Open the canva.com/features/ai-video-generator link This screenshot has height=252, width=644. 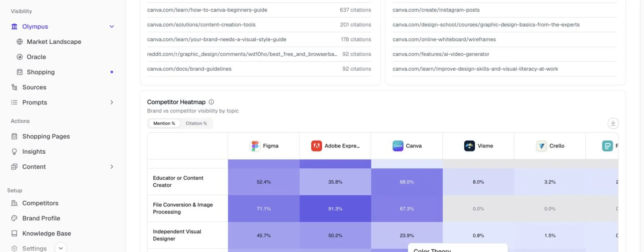pos(441,54)
